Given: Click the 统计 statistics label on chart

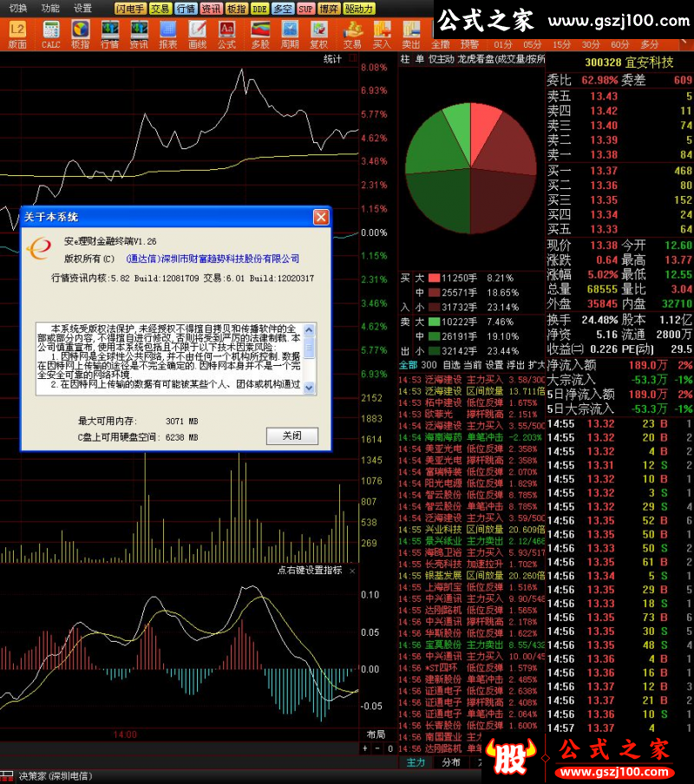Looking at the screenshot, I should [332, 59].
